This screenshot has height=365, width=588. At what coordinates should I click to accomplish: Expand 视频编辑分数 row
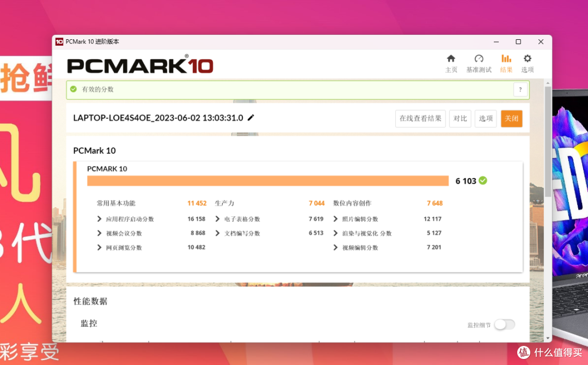[x=335, y=247]
